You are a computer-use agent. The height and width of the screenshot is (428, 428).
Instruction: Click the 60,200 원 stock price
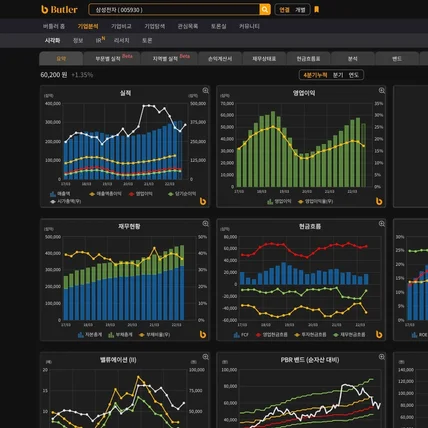(54, 75)
